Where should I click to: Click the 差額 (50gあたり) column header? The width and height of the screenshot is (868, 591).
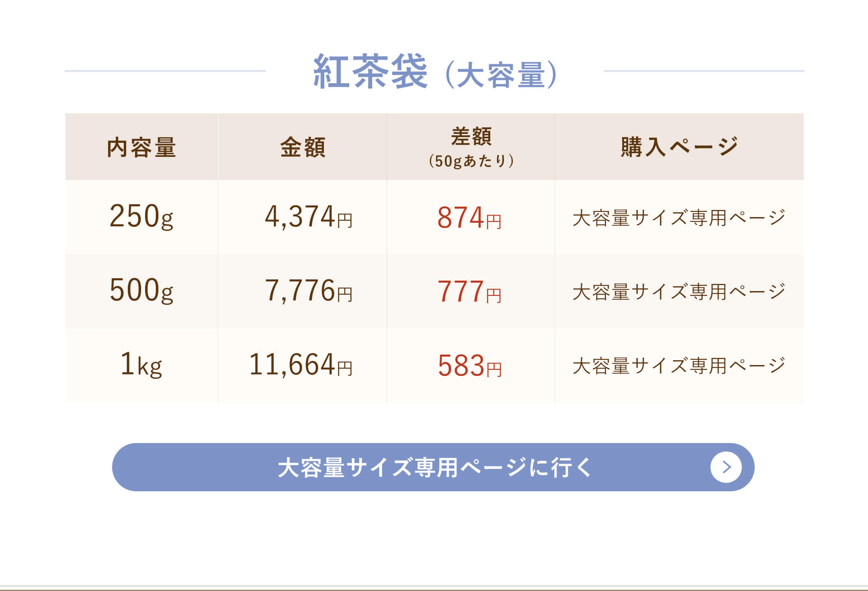(471, 147)
